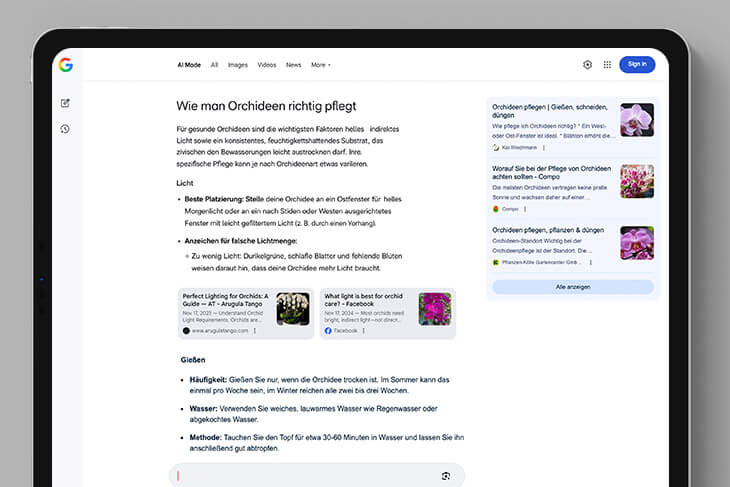This screenshot has width=730, height=487.
Task: Click the Alle anzeigen button
Action: pyautogui.click(x=573, y=287)
